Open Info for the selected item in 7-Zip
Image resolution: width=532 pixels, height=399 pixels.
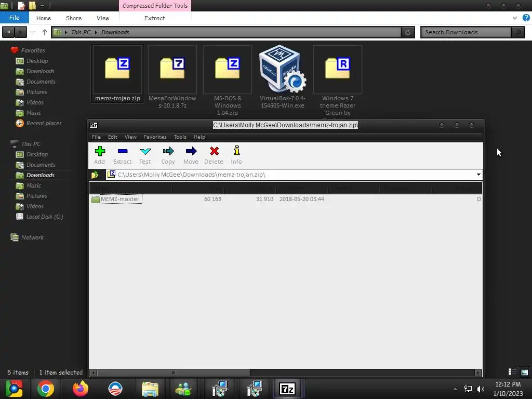pos(236,155)
